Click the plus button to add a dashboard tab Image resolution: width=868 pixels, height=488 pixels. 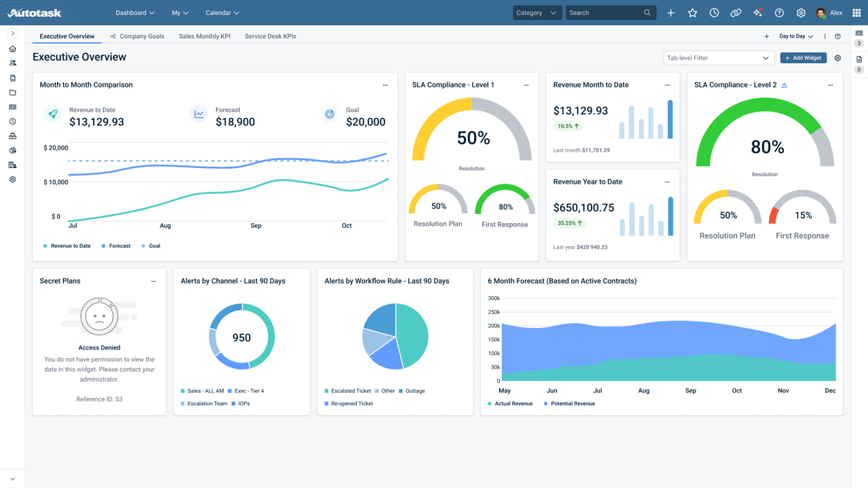pos(766,36)
